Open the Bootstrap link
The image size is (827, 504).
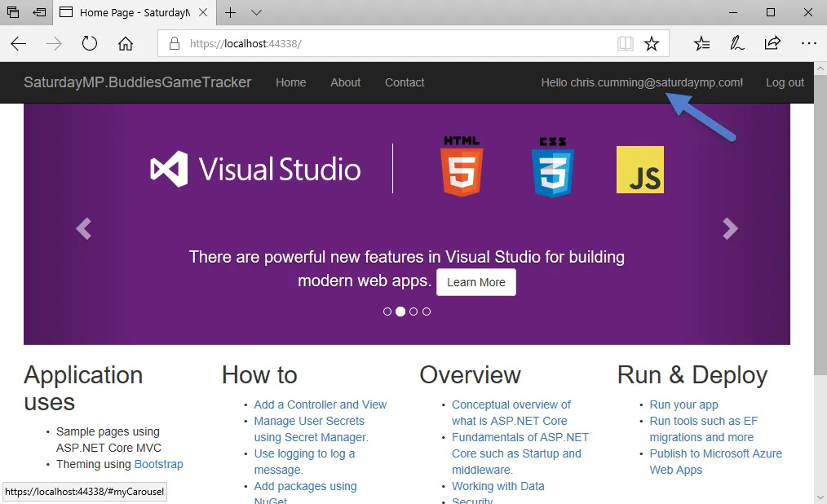pyautogui.click(x=159, y=464)
